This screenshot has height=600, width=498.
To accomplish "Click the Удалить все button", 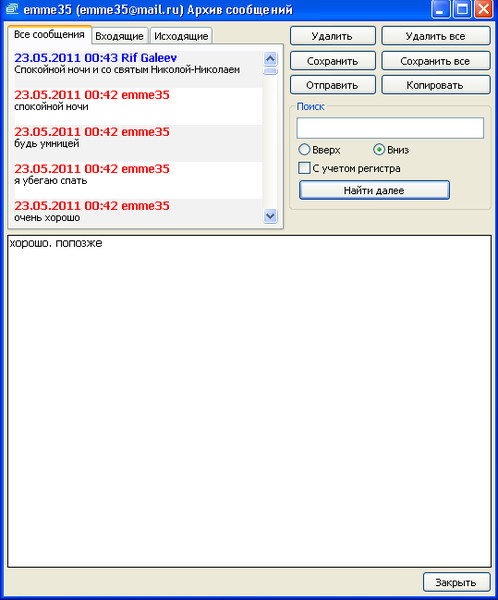I will click(436, 36).
